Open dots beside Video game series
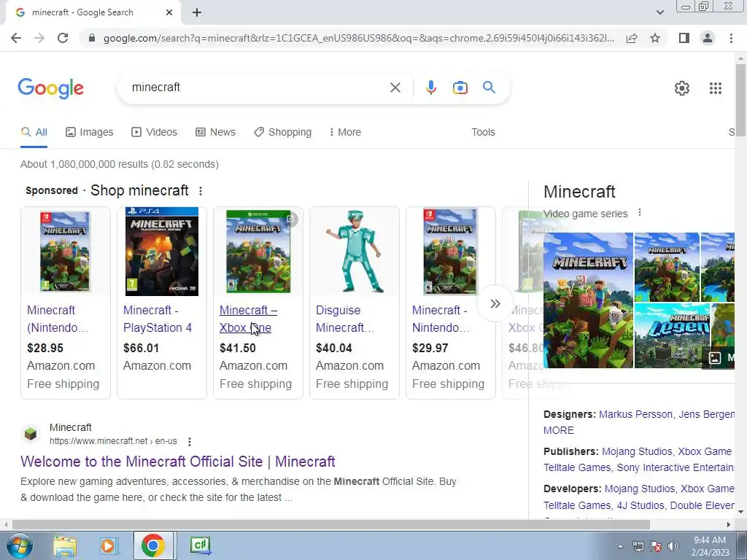This screenshot has height=560, width=747. coord(640,212)
